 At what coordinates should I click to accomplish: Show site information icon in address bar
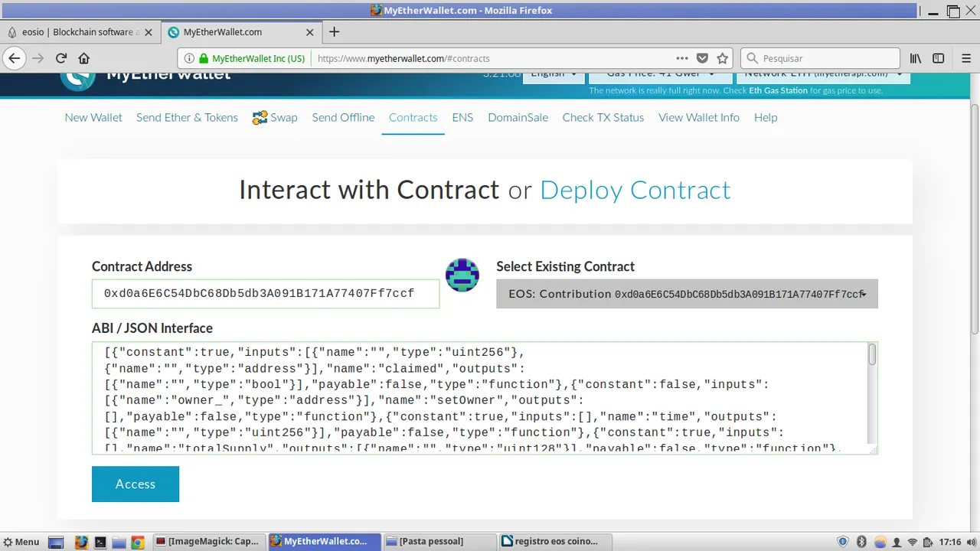[x=190, y=58]
